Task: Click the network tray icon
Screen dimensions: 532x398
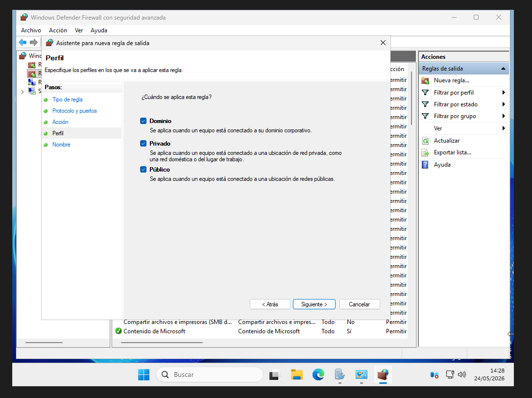Action: [x=450, y=374]
